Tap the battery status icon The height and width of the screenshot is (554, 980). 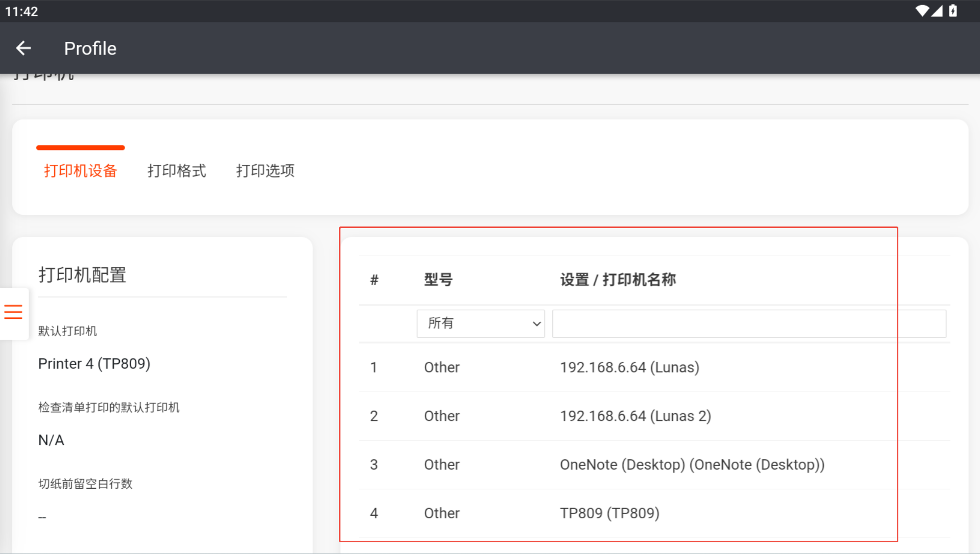[x=953, y=11]
